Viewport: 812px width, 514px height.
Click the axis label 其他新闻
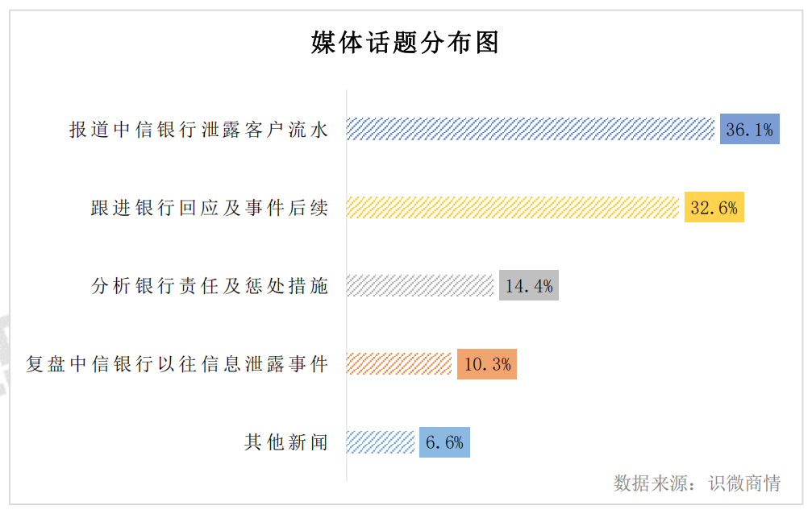pos(286,442)
